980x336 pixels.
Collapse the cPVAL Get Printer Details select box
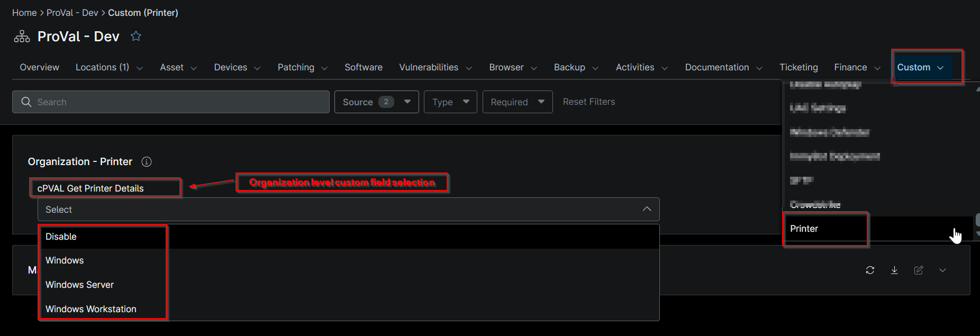[x=647, y=209]
